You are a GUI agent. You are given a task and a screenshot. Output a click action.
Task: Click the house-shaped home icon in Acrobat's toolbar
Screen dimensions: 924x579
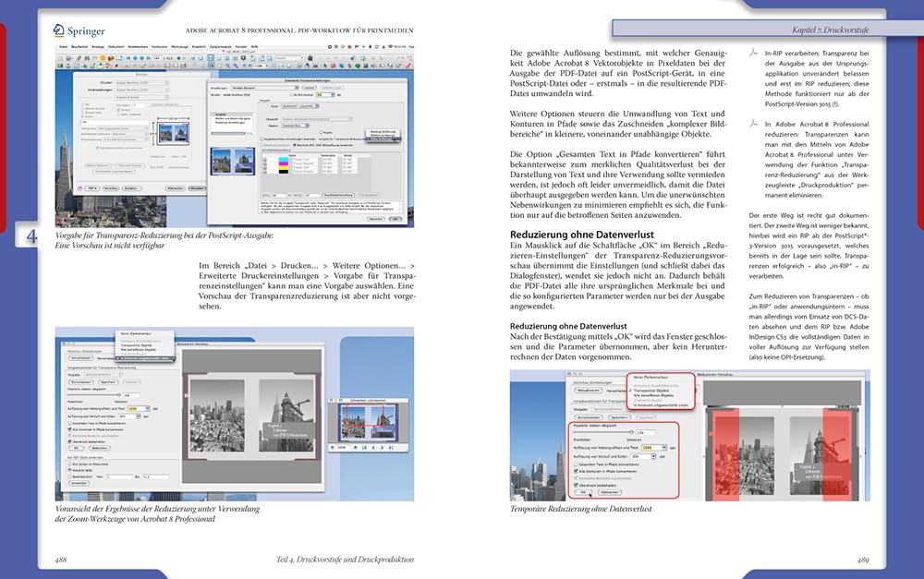(x=310, y=58)
